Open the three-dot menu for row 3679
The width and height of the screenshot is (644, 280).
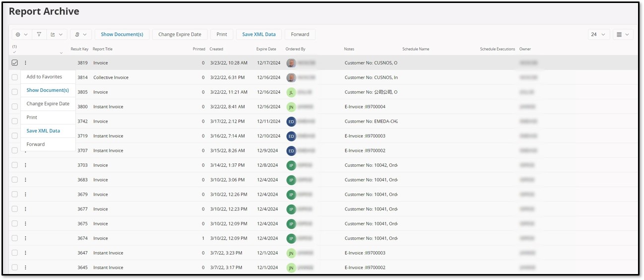pyautogui.click(x=25, y=194)
